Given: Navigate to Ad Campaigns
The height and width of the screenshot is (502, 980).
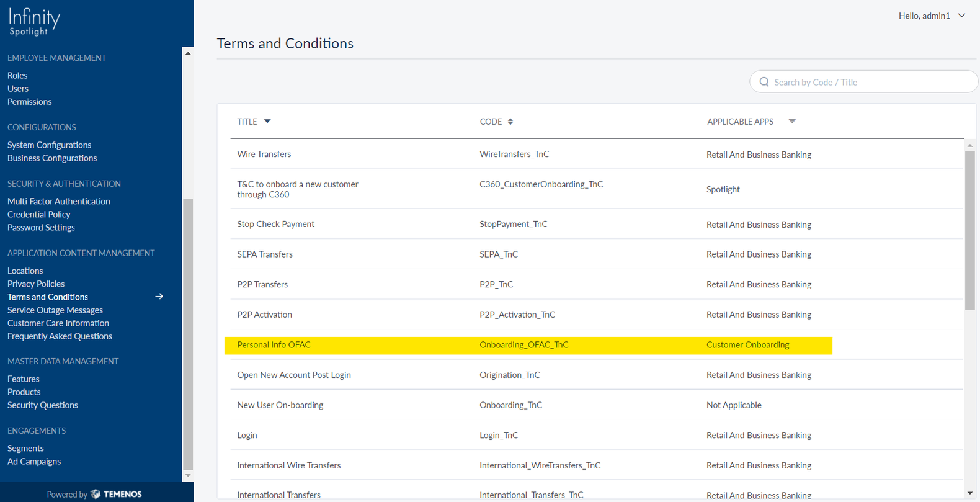Looking at the screenshot, I should pyautogui.click(x=34, y=461).
